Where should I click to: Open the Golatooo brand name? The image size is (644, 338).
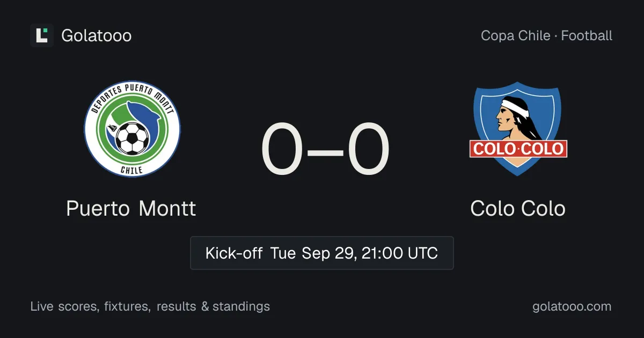click(x=97, y=35)
